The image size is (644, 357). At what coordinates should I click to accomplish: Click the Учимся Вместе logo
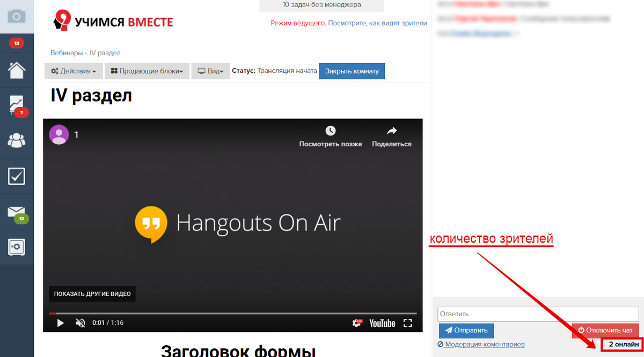tap(113, 21)
